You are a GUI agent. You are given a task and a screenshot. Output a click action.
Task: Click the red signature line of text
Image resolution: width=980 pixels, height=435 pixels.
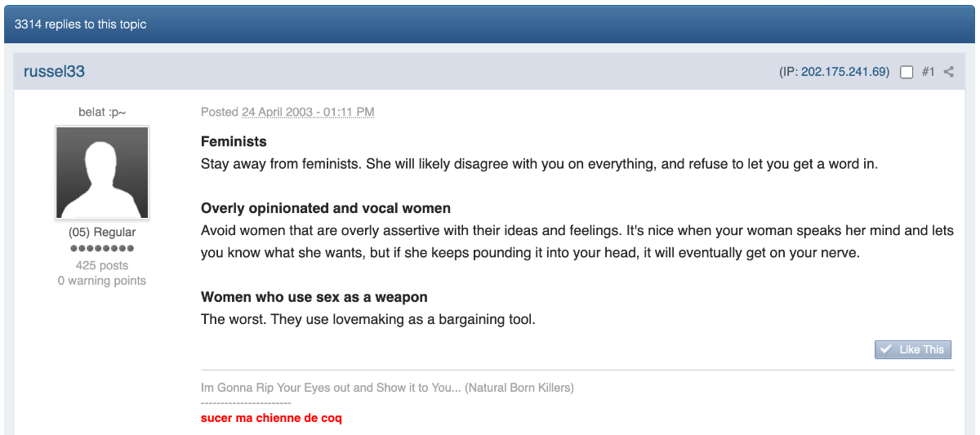pyautogui.click(x=271, y=418)
